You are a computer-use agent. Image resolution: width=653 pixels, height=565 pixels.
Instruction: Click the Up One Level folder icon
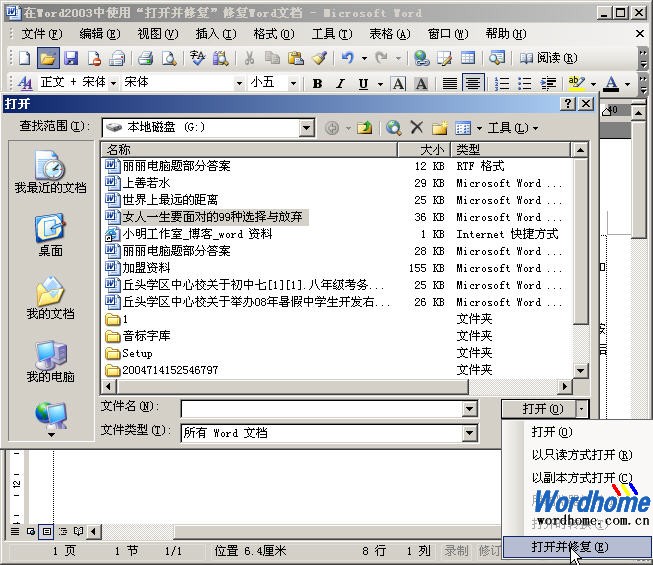[364, 128]
